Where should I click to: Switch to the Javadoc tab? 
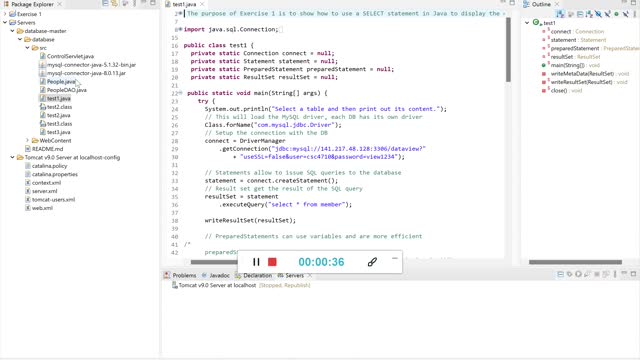[x=216, y=276]
